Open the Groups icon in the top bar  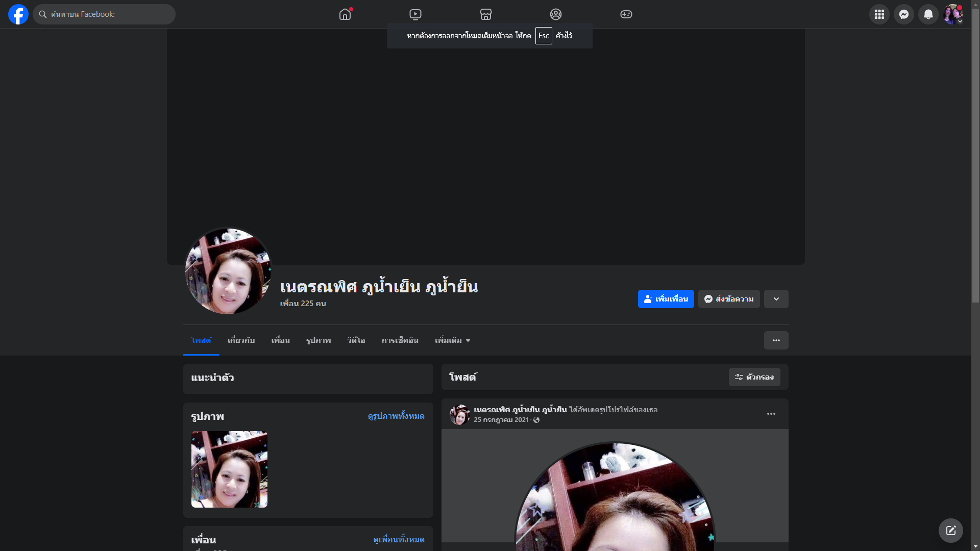click(x=556, y=14)
